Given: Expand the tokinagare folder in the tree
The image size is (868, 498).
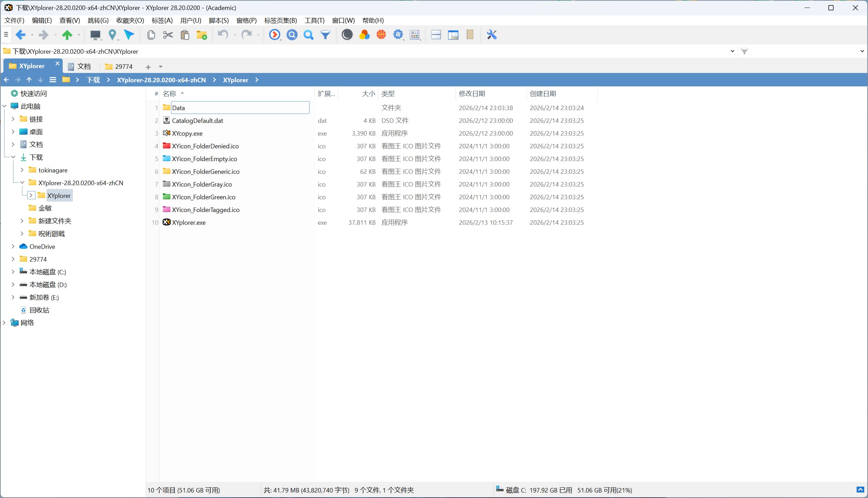Looking at the screenshot, I should 22,170.
